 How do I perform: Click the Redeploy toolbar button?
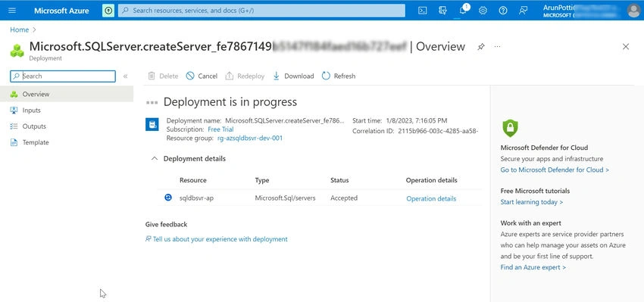point(245,76)
